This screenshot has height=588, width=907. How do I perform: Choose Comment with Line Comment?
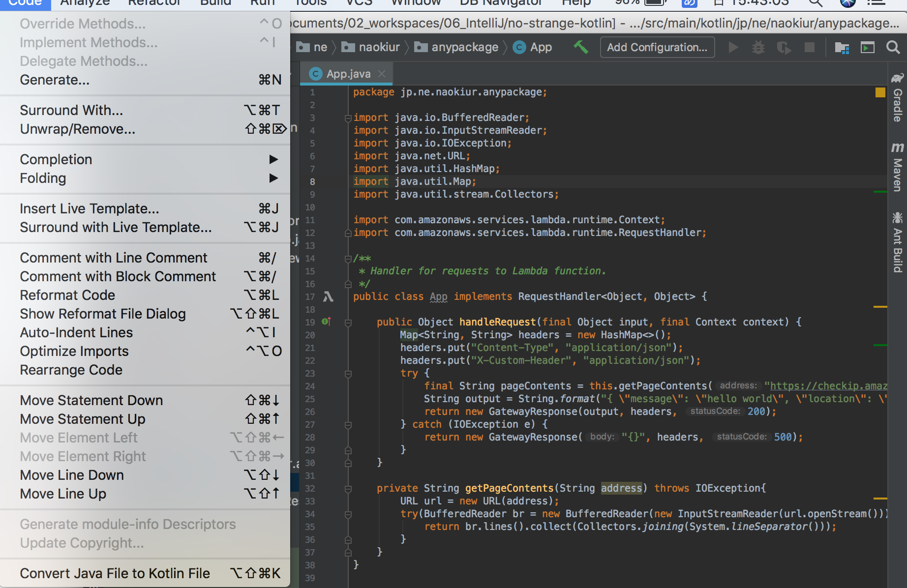pyautogui.click(x=145, y=258)
